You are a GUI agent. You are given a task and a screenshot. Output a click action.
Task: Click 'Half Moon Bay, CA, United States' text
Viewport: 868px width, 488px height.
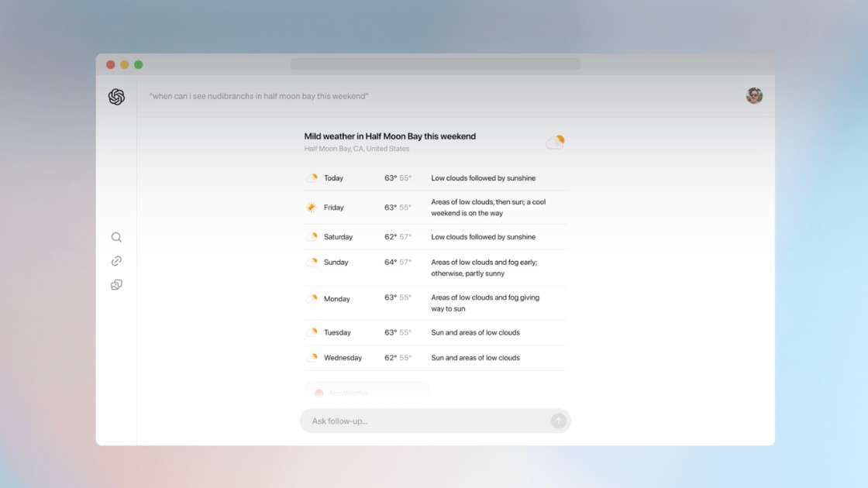(356, 149)
